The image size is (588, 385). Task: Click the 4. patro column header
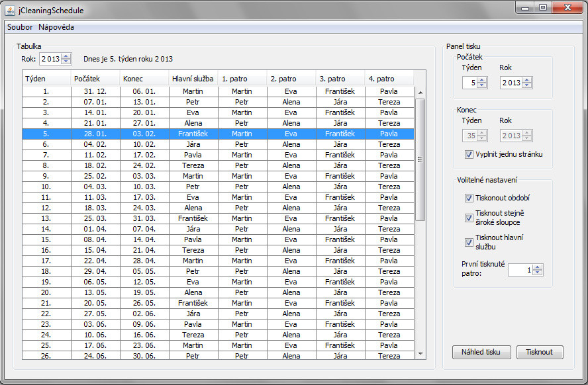[x=389, y=79]
